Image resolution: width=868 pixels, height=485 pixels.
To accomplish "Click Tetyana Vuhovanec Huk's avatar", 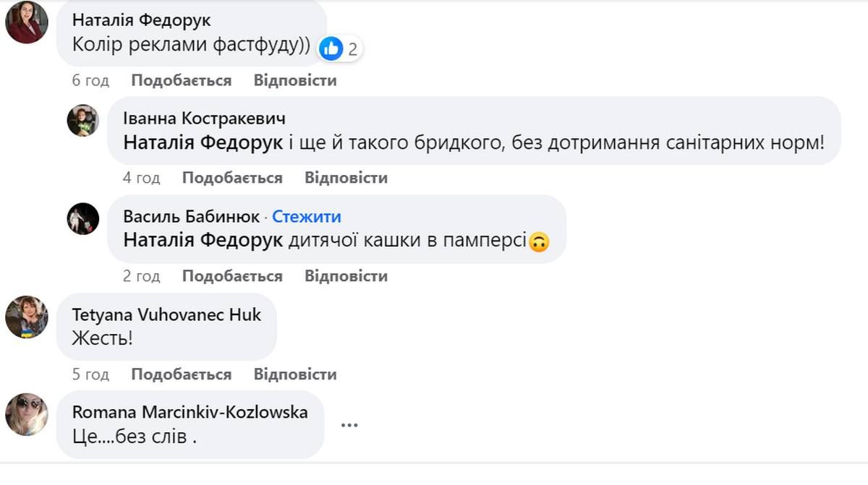I will [26, 318].
